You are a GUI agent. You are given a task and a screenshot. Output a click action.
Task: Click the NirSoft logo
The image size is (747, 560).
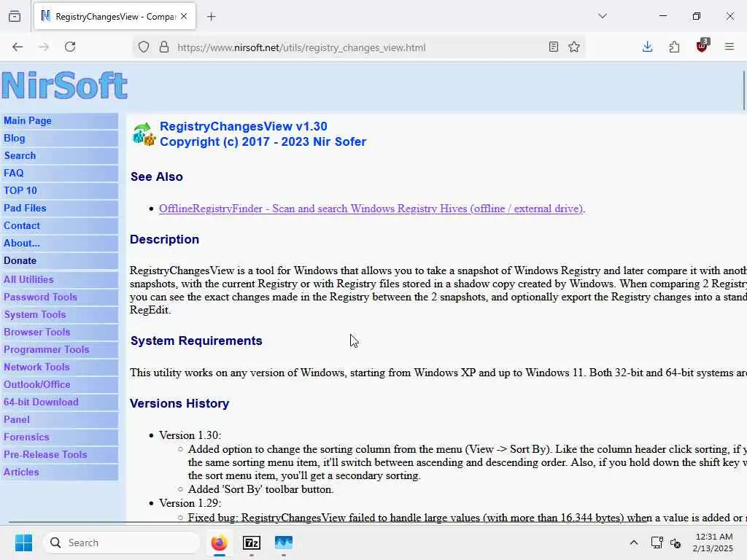64,86
